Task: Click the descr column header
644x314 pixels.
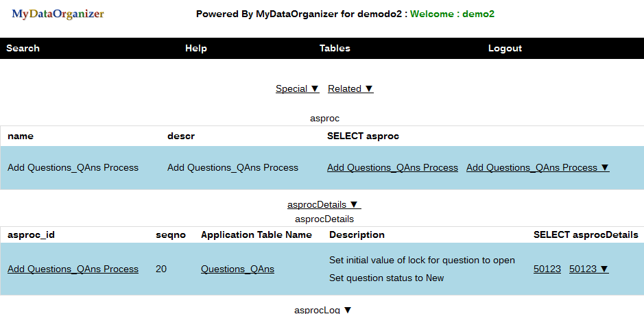Action: (181, 136)
